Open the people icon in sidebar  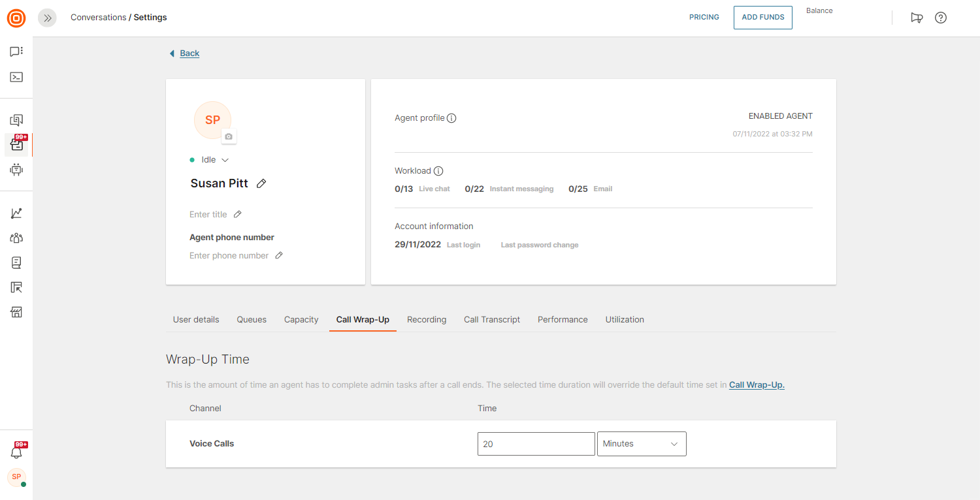tap(16, 238)
